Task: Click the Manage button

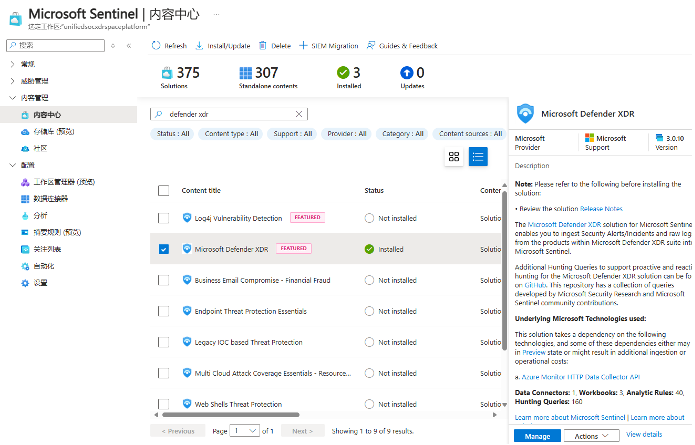Action: 537,437
